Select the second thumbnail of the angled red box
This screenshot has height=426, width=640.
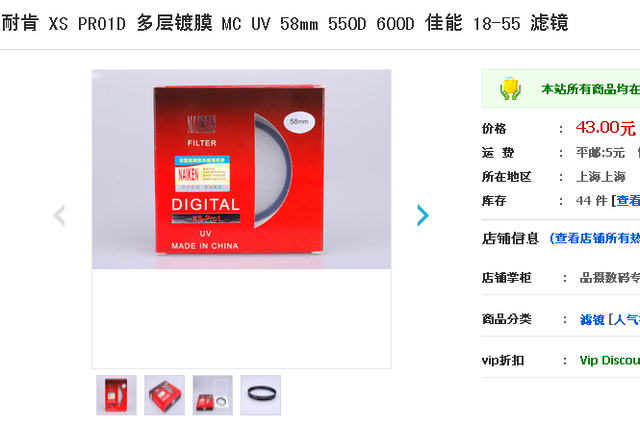coord(164,395)
